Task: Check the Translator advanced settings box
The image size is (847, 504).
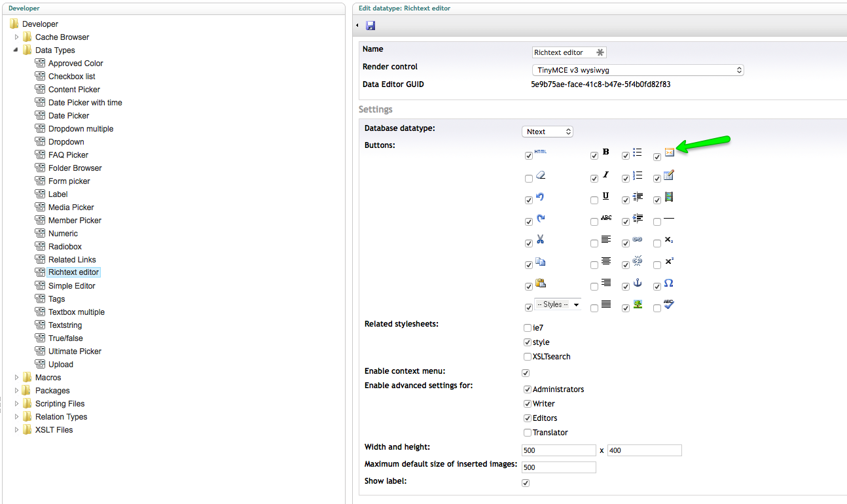Action: (528, 433)
